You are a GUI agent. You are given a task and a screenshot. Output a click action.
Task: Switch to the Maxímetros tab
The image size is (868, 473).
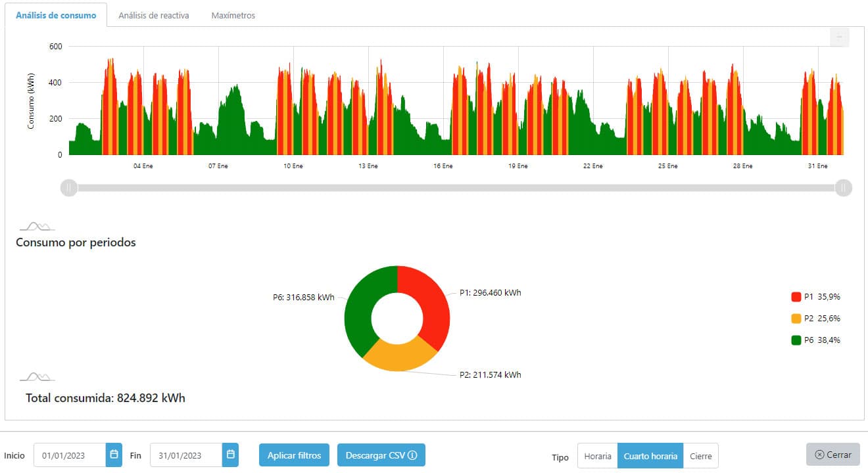tap(233, 15)
